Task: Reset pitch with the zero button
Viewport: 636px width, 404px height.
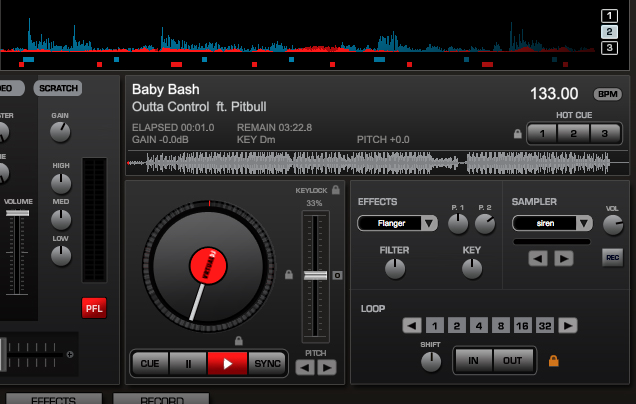Action: tap(337, 275)
